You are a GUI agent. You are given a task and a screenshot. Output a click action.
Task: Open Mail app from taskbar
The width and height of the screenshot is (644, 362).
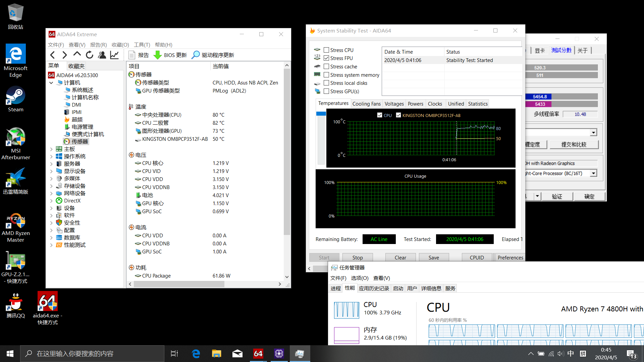pyautogui.click(x=237, y=354)
